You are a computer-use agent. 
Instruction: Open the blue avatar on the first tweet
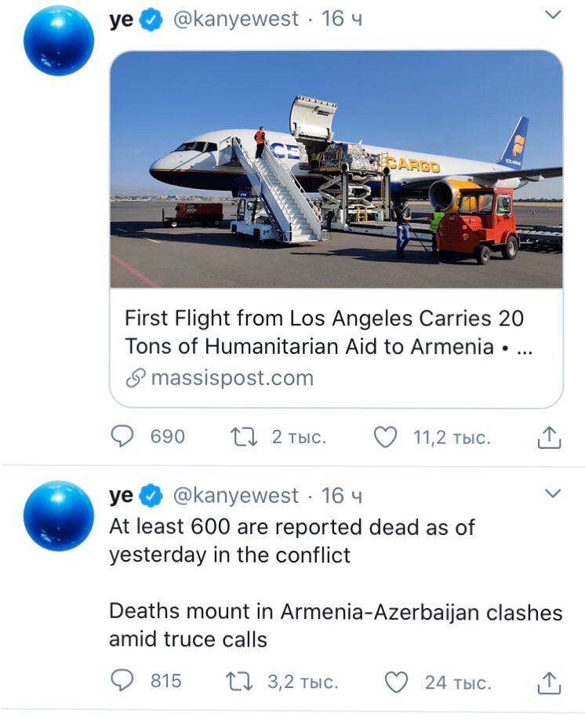(58, 40)
